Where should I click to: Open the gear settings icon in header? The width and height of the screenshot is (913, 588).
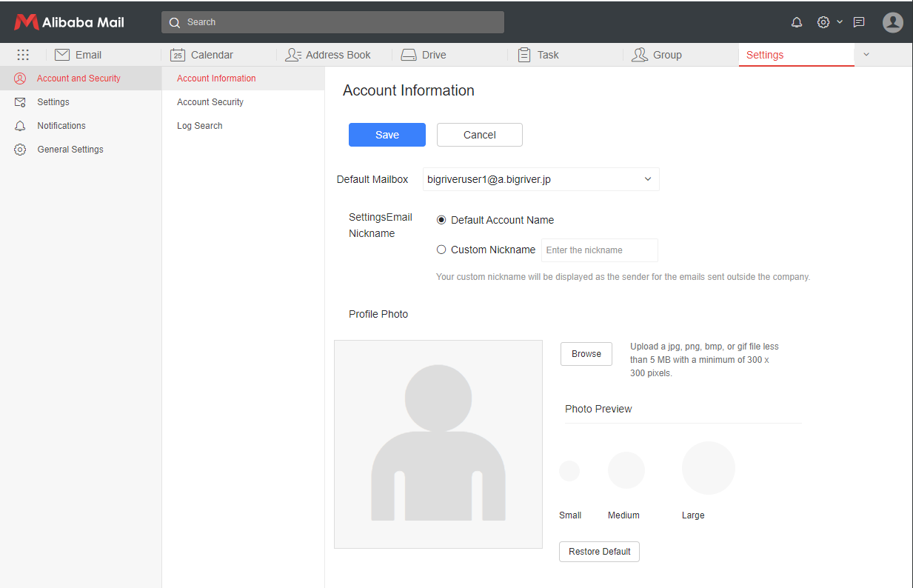(x=823, y=22)
